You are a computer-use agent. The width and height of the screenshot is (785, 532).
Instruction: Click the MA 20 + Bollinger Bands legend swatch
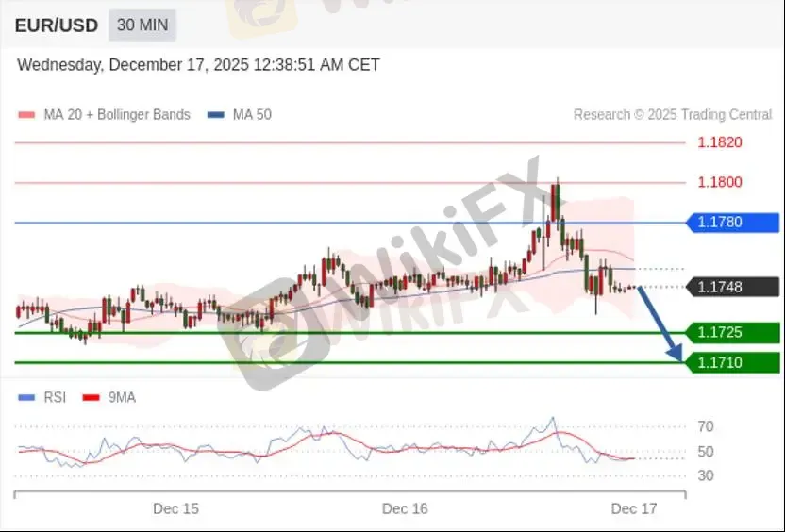click(x=26, y=115)
